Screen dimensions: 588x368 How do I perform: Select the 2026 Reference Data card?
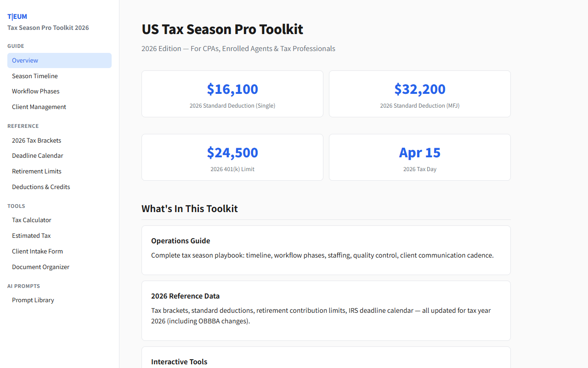[326, 310]
